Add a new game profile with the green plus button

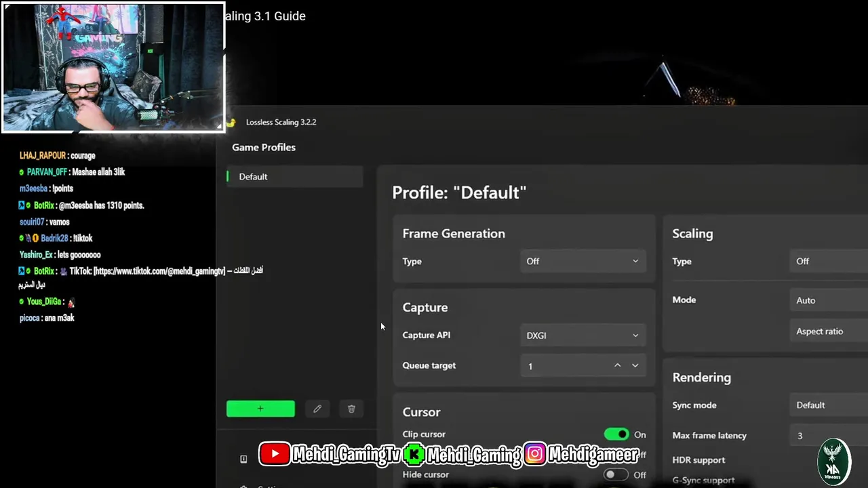[260, 409]
